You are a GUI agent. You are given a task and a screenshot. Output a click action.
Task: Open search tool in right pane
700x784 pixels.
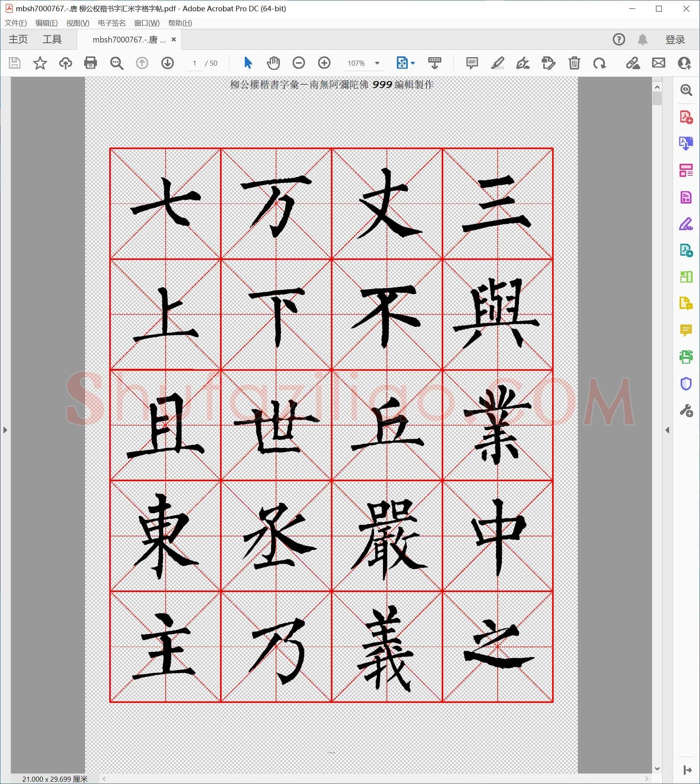686,90
